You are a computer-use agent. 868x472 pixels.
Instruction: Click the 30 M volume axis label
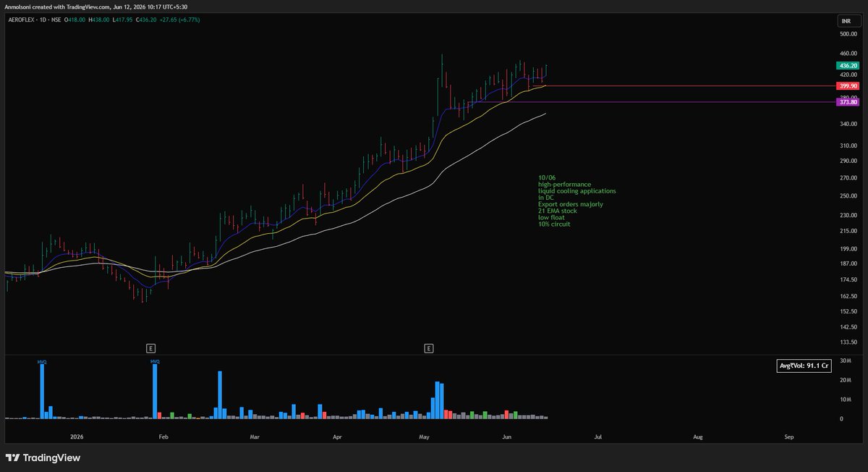point(845,361)
